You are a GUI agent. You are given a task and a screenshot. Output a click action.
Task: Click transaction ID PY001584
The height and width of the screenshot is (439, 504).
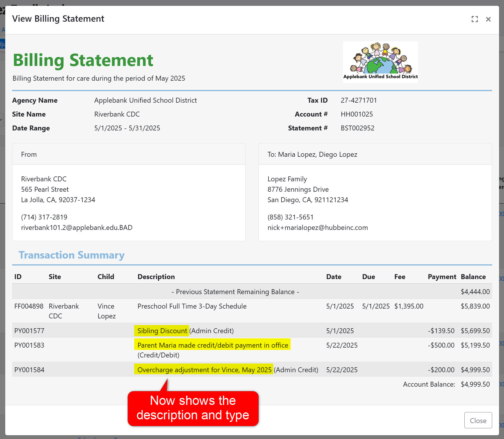[x=29, y=370]
